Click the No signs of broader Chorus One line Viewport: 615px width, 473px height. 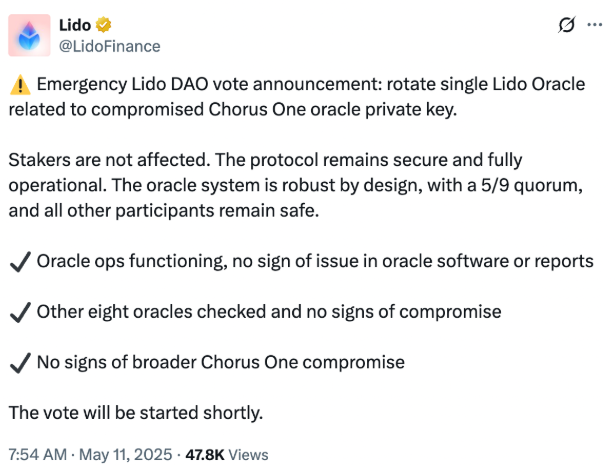(221, 362)
